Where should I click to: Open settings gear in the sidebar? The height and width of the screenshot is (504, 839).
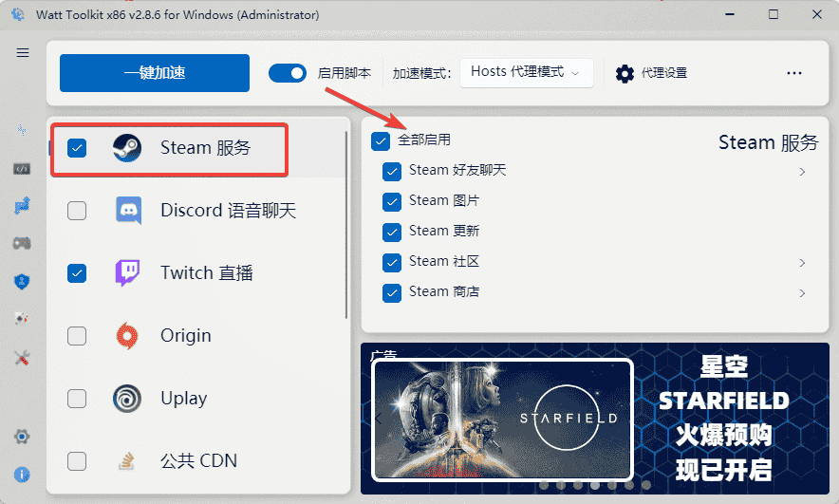pyautogui.click(x=22, y=437)
